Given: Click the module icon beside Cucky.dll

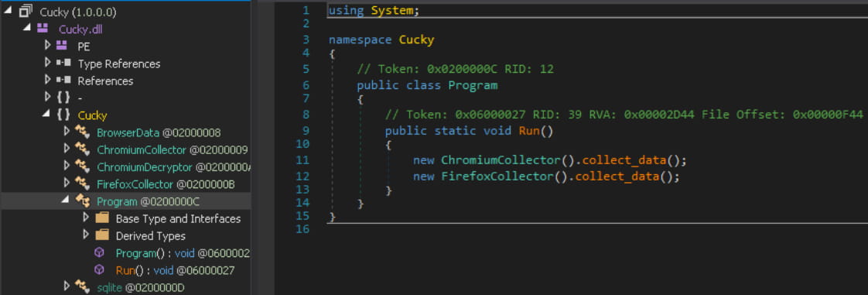Looking at the screenshot, I should click(x=42, y=29).
